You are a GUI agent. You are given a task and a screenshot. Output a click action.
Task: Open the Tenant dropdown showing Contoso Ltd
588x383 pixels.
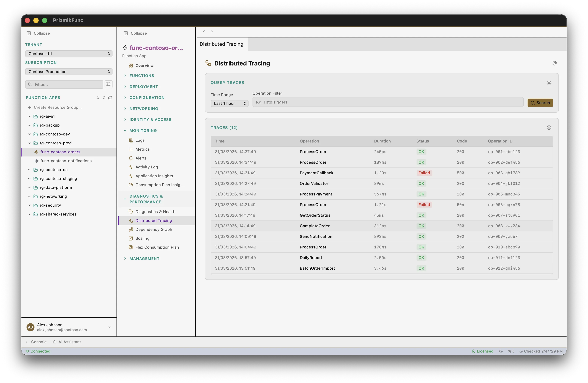point(69,54)
